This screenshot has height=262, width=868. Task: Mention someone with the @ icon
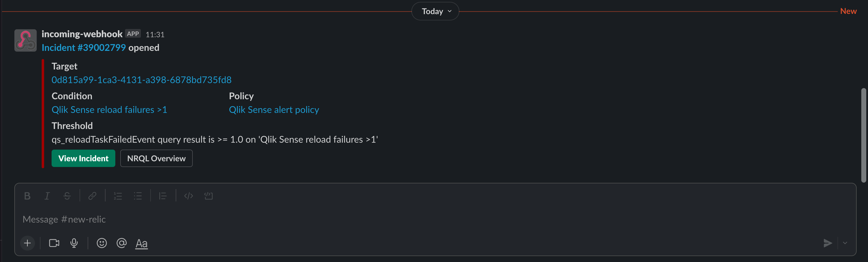[121, 243]
